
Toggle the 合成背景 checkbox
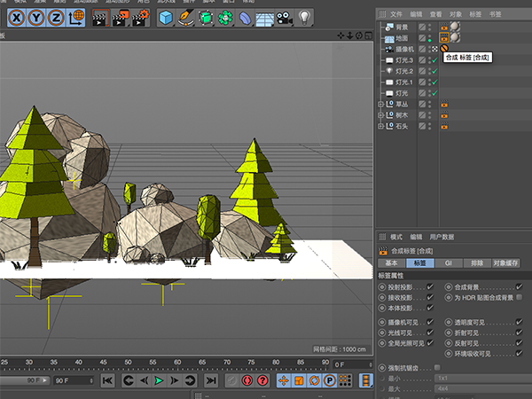pyautogui.click(x=519, y=287)
